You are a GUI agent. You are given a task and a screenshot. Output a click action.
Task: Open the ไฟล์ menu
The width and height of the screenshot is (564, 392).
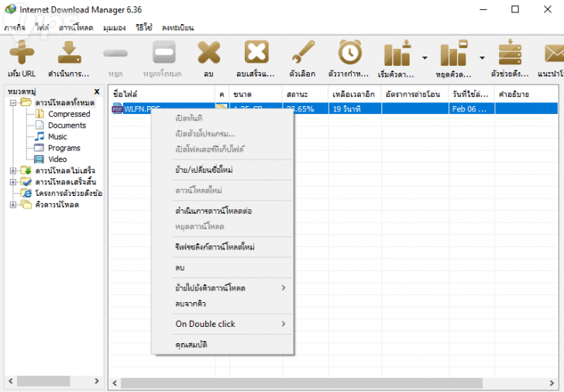click(x=42, y=27)
